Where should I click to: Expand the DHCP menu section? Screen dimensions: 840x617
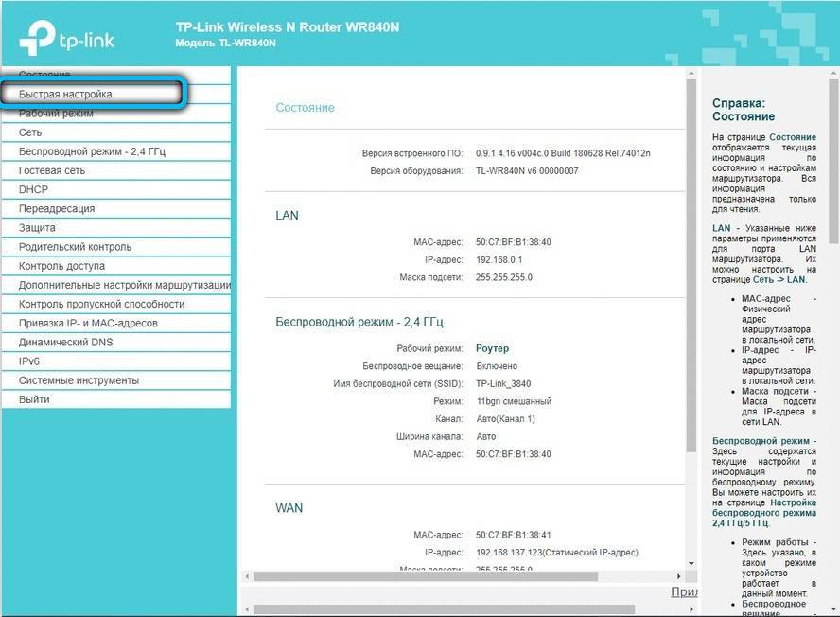point(32,189)
